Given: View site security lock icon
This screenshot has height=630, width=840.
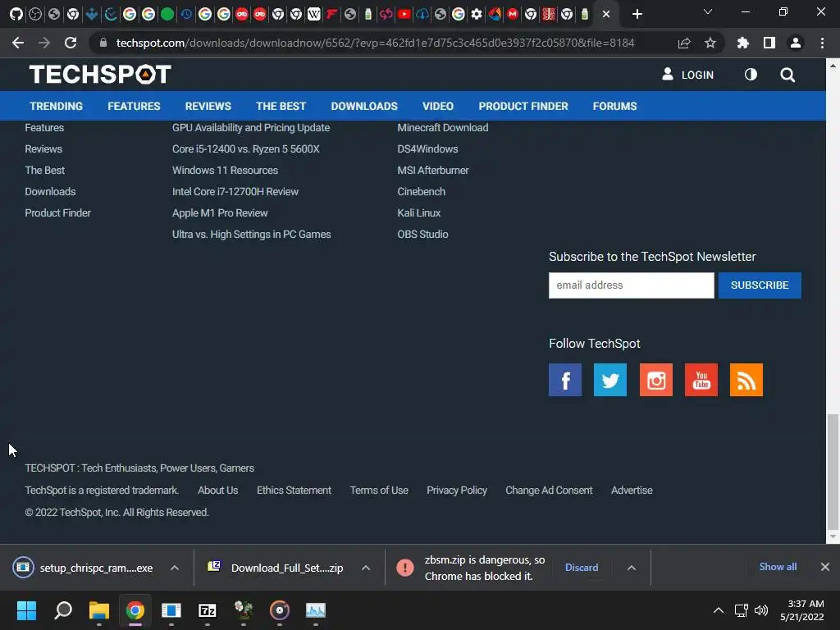Looking at the screenshot, I should tap(103, 43).
